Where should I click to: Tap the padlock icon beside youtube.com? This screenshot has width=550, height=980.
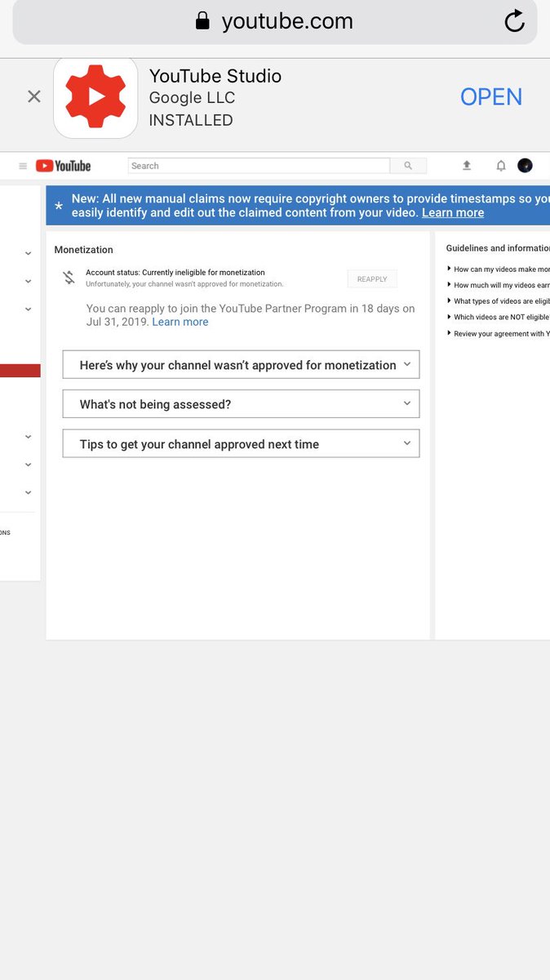click(x=202, y=20)
